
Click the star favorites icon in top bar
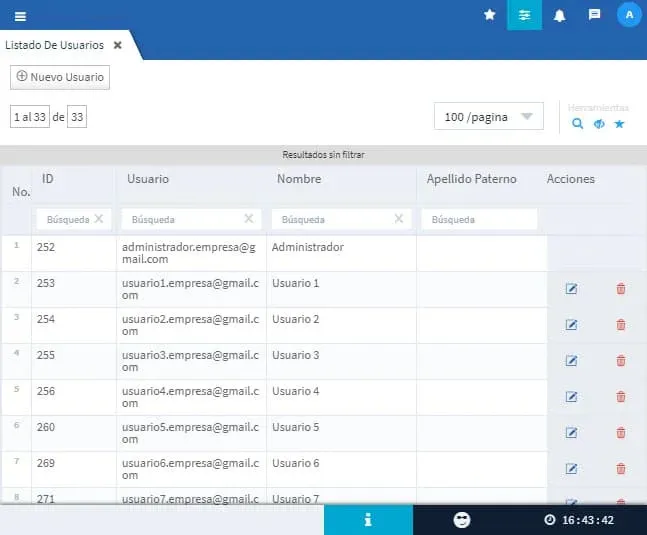(489, 15)
